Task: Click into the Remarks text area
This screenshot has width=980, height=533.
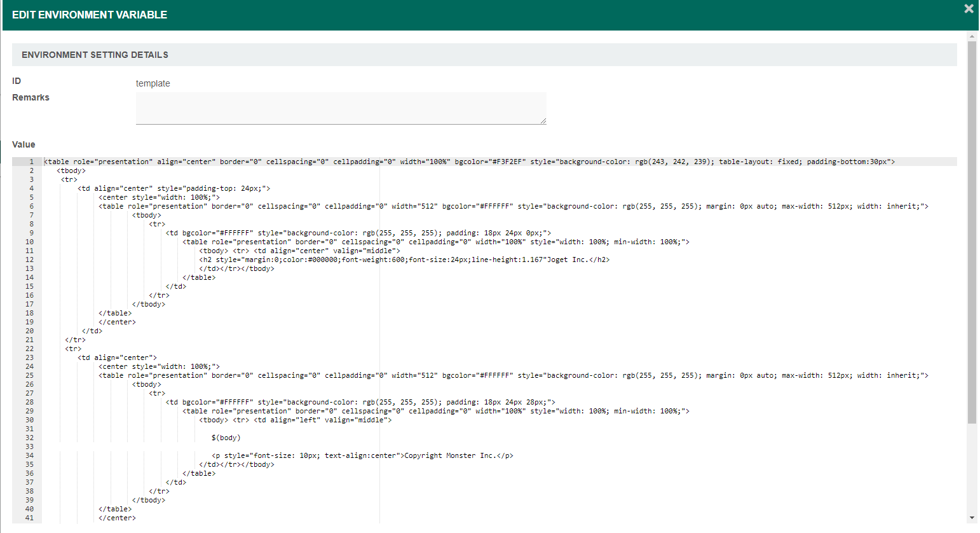Action: (341, 108)
